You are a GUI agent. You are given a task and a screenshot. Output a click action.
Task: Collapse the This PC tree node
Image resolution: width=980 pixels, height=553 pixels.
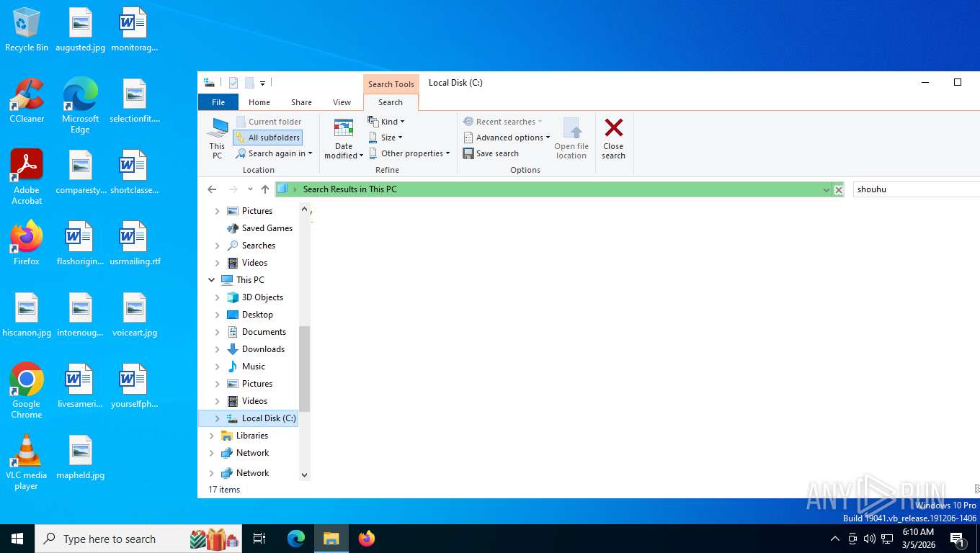(212, 280)
